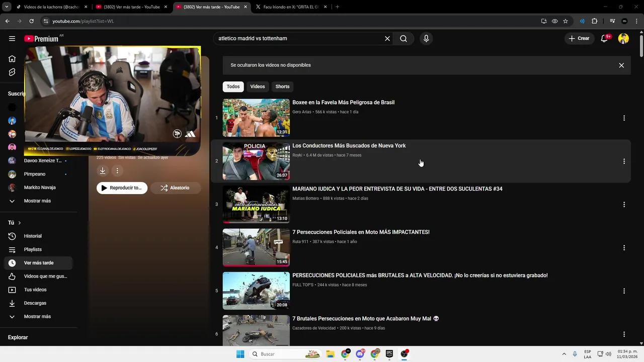Image resolution: width=644 pixels, height=362 pixels.
Task: Open options for 7 Persecuciones Policiales en Moto
Action: [x=624, y=248]
